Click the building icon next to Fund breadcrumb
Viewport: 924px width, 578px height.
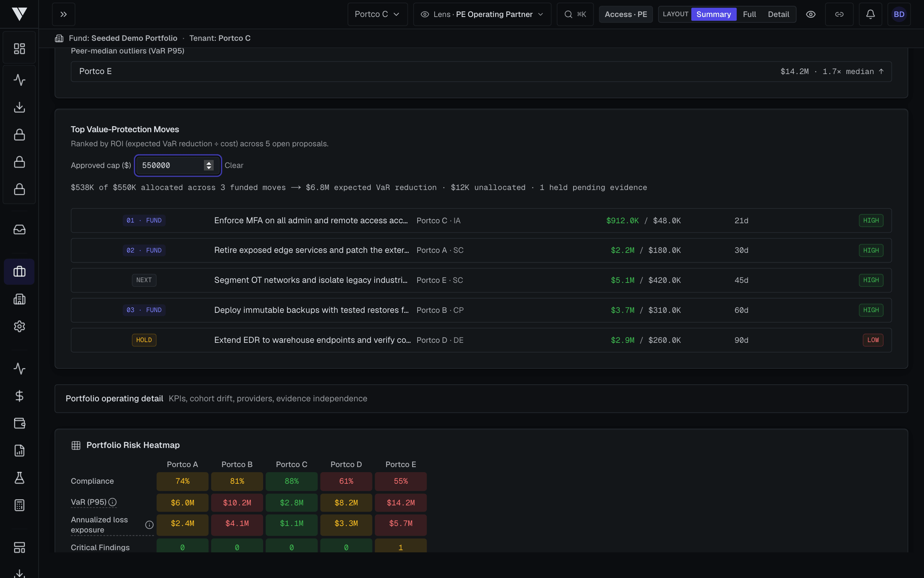pos(59,38)
